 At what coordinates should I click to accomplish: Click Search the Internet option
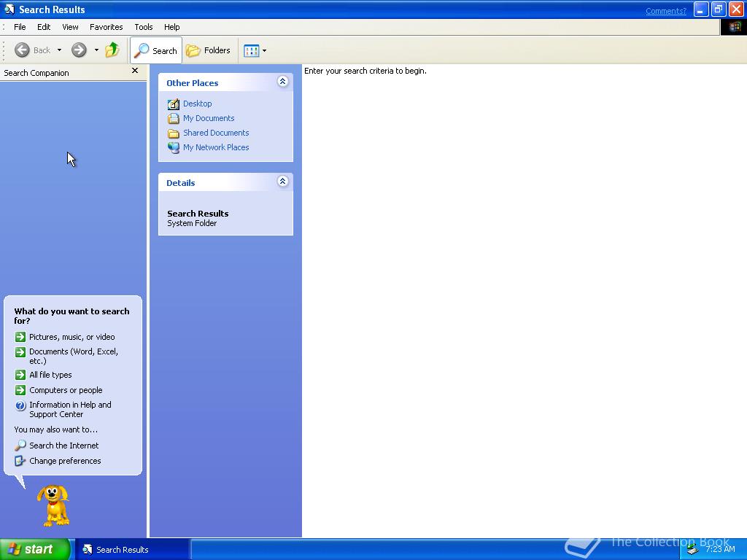(64, 446)
